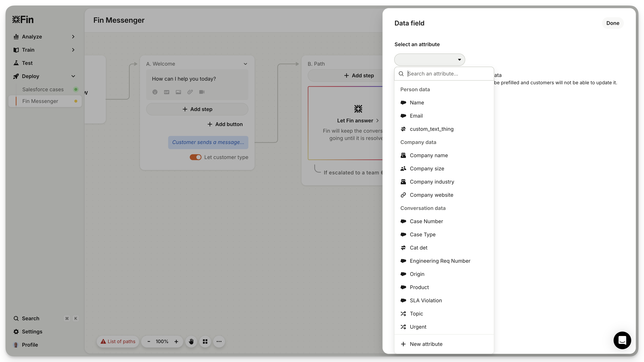
Task: Click New attribute at list bottom
Action: (426, 344)
